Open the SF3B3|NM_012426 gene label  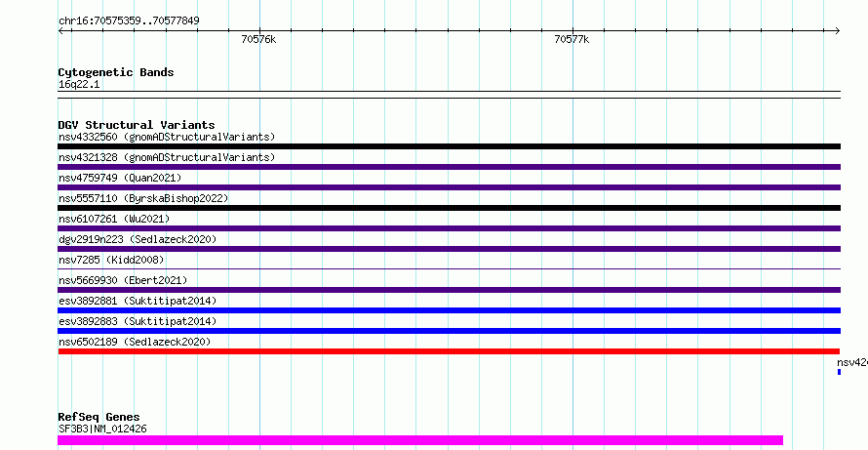[102, 429]
